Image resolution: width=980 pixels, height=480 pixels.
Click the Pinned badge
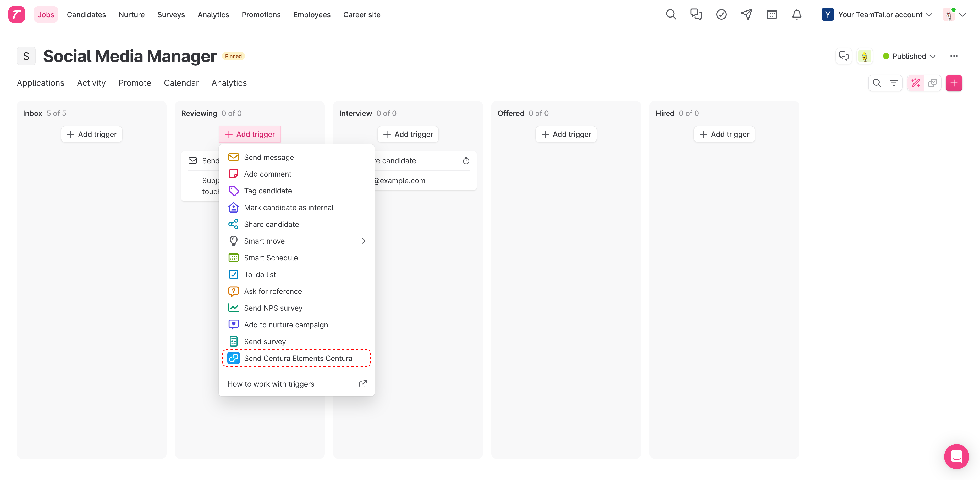233,56
